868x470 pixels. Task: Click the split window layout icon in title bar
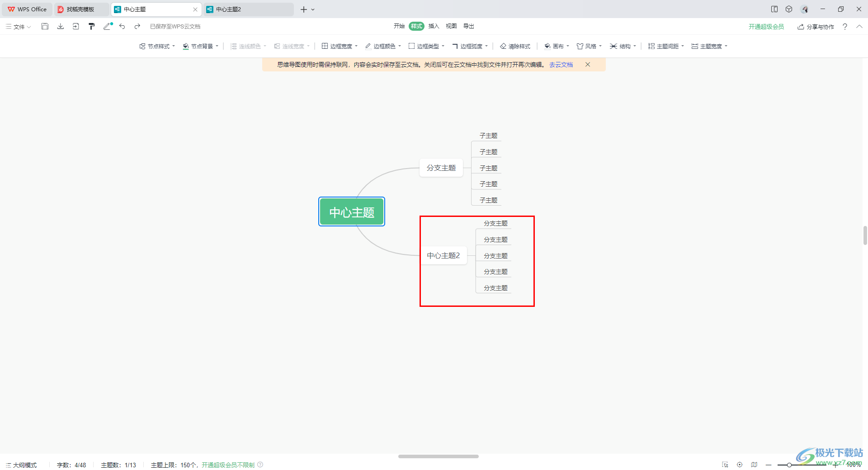[x=774, y=9]
